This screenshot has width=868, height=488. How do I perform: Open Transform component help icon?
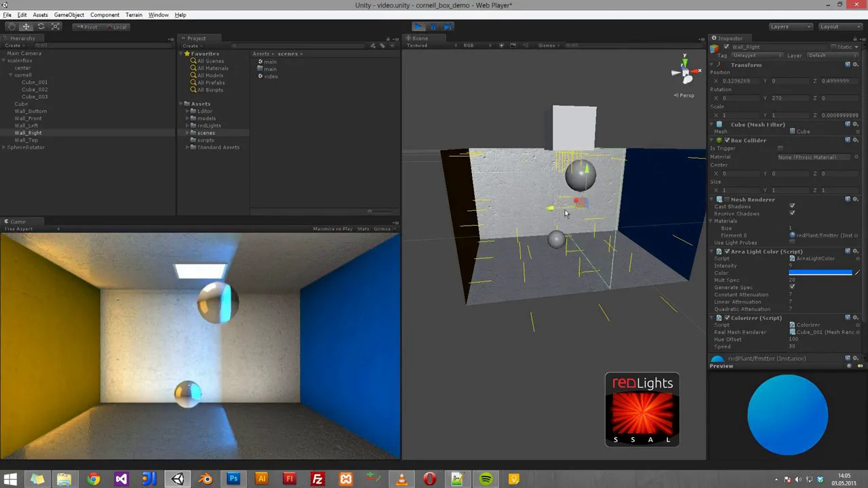847,64
